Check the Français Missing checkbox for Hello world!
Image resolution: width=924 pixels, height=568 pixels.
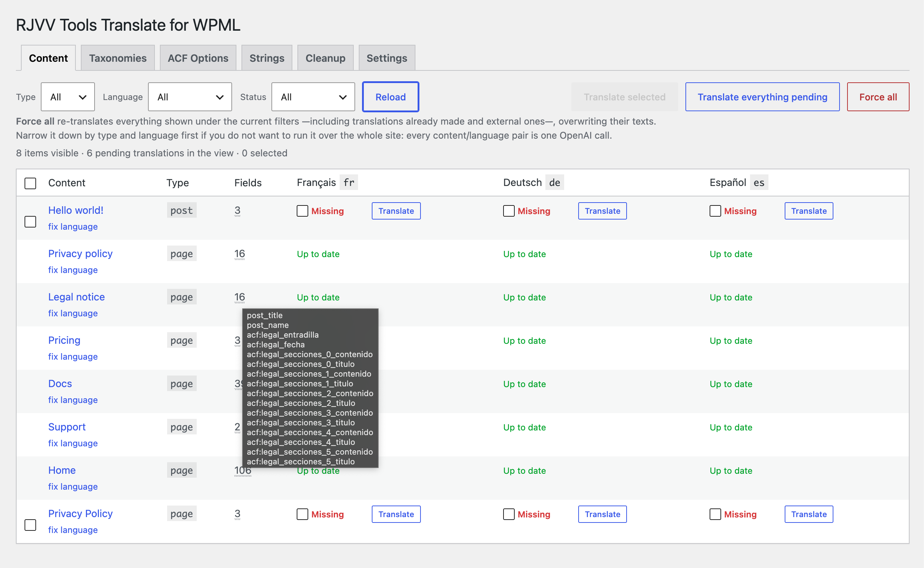coord(302,211)
